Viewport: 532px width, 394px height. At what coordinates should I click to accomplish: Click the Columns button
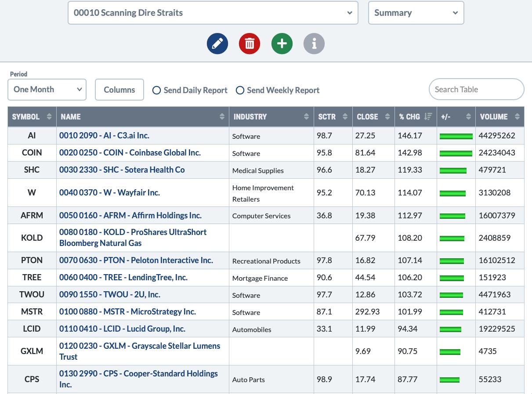119,90
